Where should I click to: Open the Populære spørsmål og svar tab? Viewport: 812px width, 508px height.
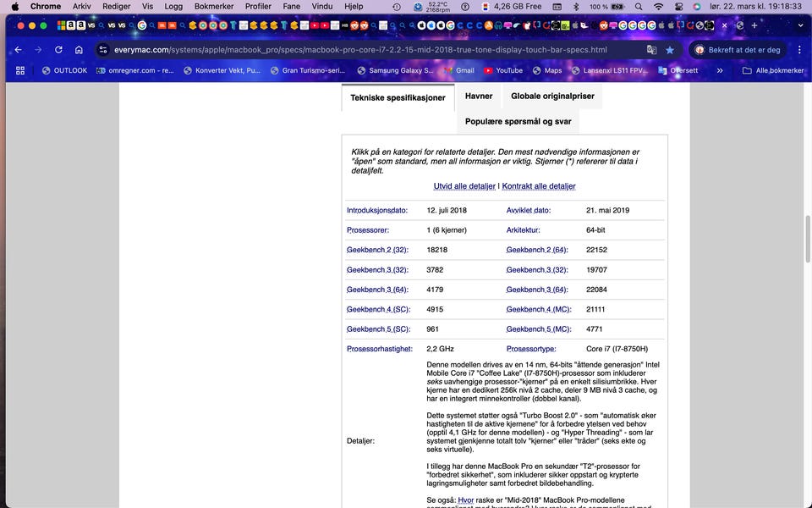(x=518, y=121)
